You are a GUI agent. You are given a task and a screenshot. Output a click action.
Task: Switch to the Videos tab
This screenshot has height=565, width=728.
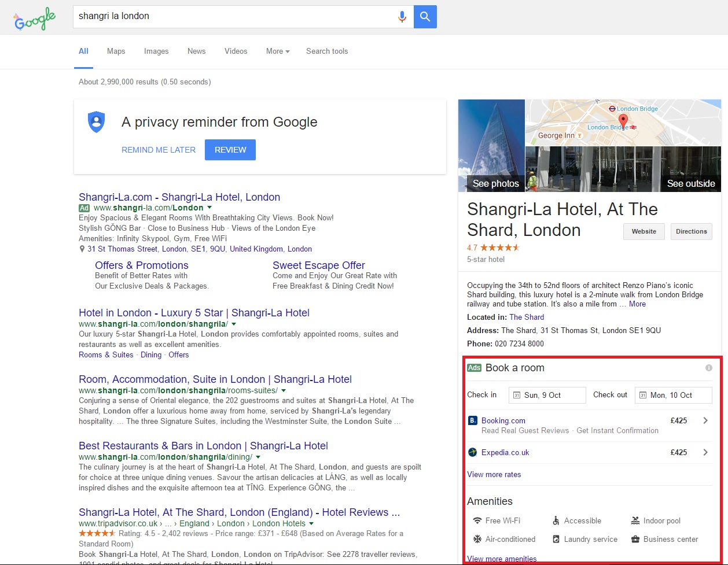(x=236, y=51)
